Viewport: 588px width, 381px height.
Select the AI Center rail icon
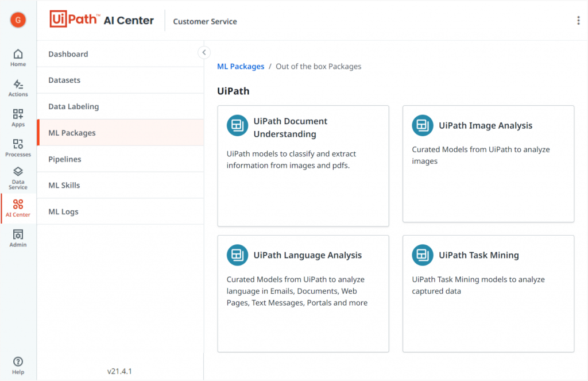click(18, 208)
